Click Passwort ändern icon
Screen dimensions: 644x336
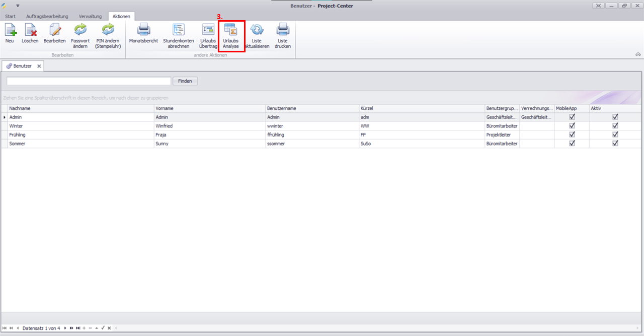(x=80, y=35)
